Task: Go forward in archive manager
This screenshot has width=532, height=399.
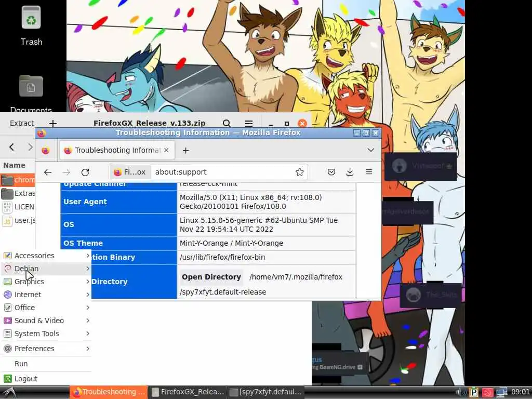Action: tap(30, 147)
